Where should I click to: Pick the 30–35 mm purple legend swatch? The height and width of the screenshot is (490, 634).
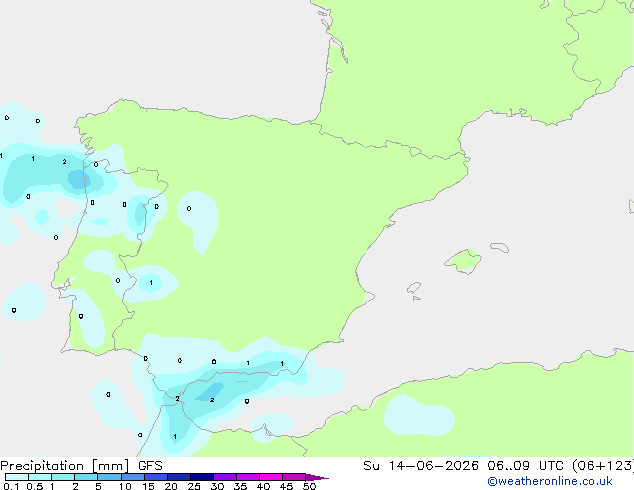[x=225, y=477]
